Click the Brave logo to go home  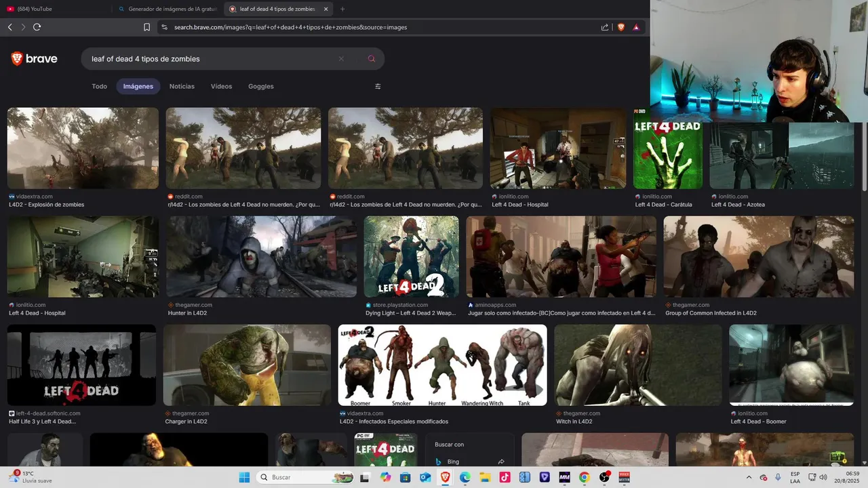[x=35, y=59]
